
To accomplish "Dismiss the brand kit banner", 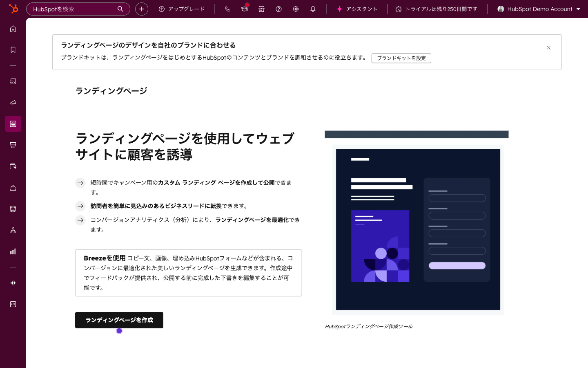I will pyautogui.click(x=549, y=48).
